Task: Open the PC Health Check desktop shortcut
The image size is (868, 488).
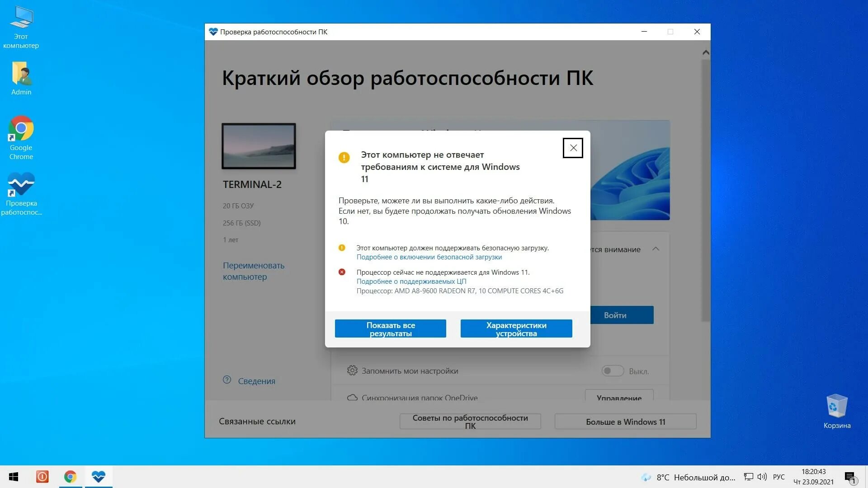Action: 21,194
